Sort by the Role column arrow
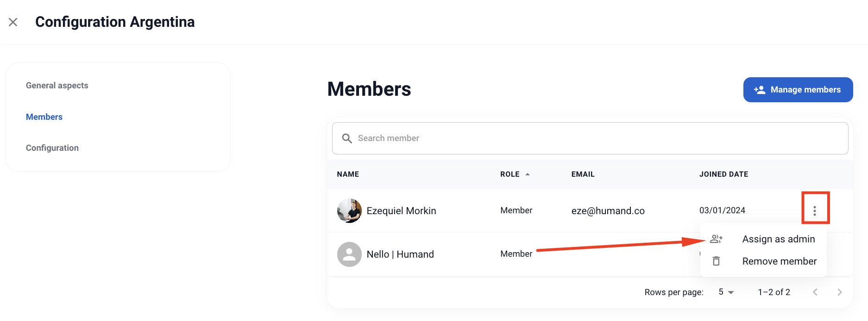 528,174
